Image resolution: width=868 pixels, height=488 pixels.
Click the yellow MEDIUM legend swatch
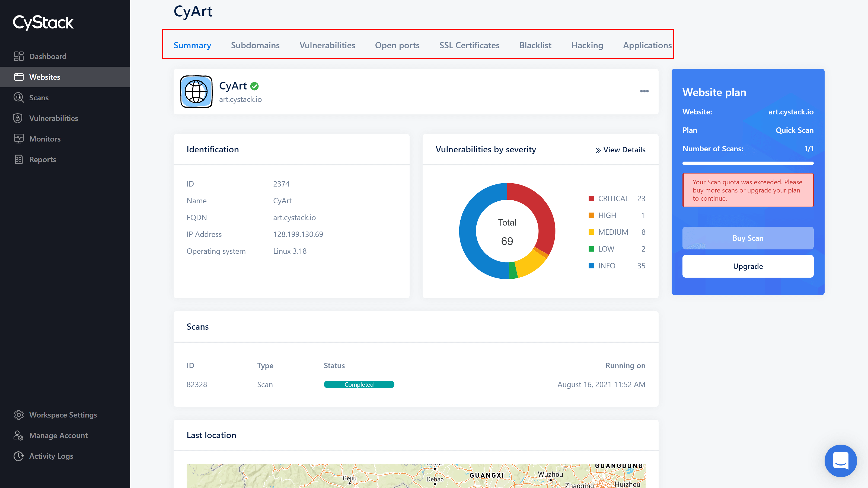[x=591, y=232]
